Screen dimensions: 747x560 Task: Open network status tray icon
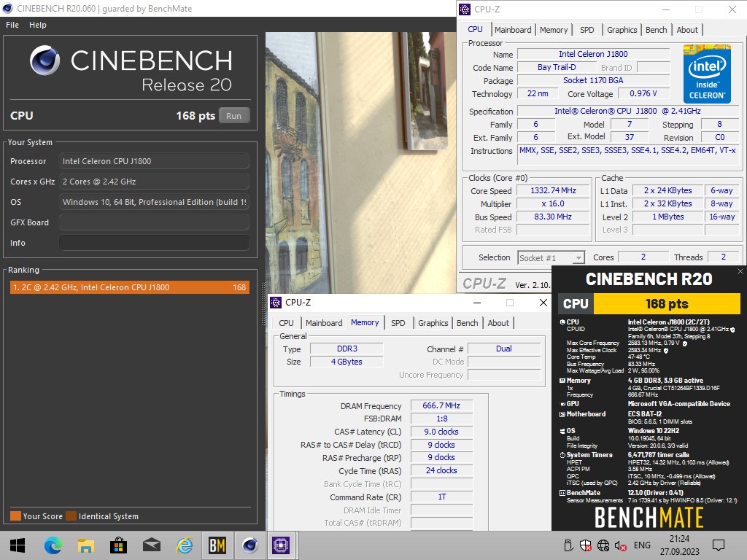point(603,545)
